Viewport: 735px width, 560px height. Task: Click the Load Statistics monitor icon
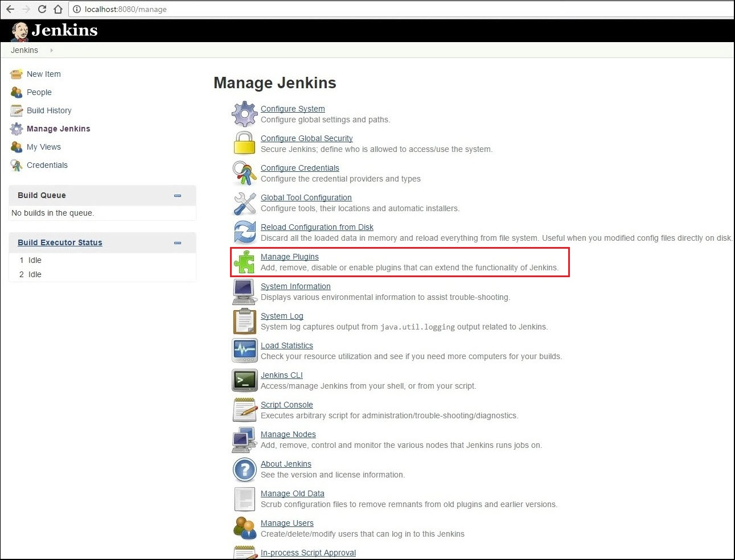(245, 351)
